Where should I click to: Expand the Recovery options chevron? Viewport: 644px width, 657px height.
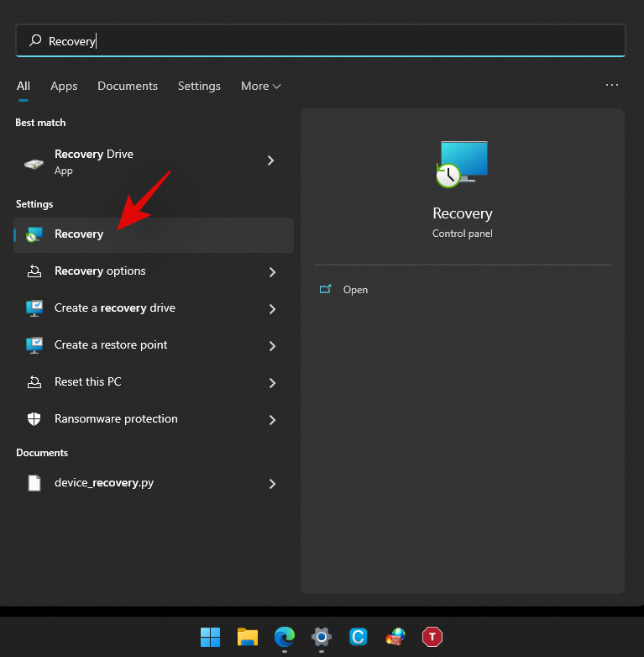click(272, 272)
